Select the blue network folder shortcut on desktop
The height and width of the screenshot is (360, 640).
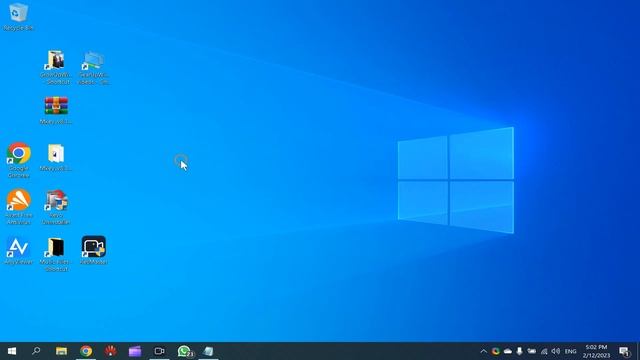click(x=93, y=67)
